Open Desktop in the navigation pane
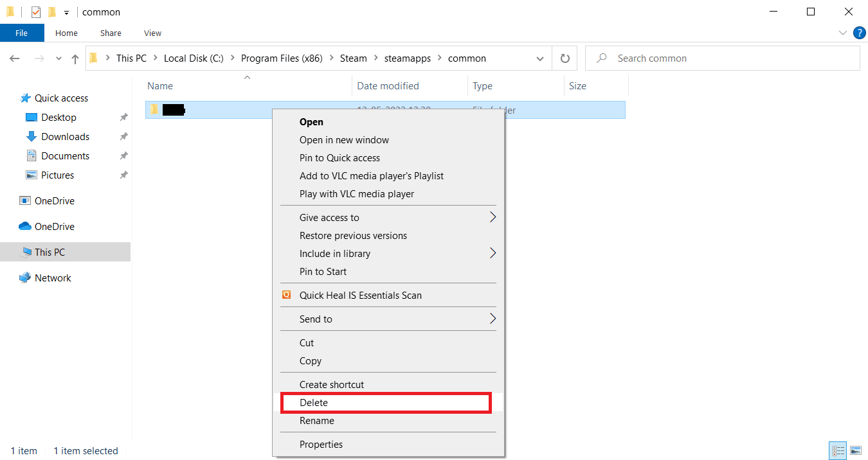 coord(59,118)
